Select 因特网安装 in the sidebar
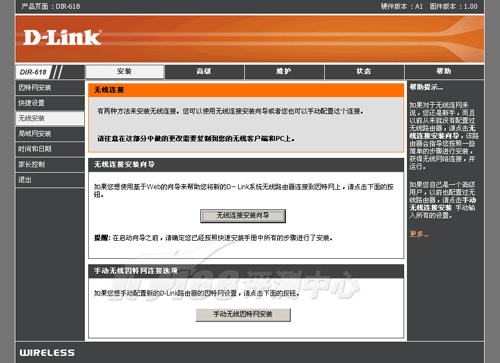The width and height of the screenshot is (500, 363). coord(50,88)
